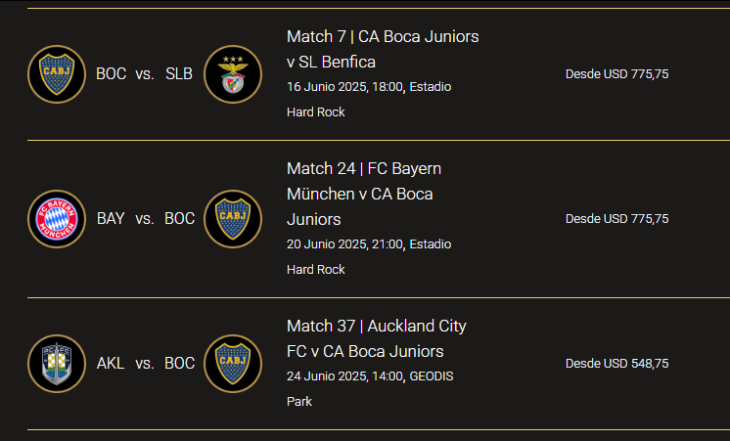Click the AKL team abbreviation
The height and width of the screenshot is (441, 730).
point(110,363)
